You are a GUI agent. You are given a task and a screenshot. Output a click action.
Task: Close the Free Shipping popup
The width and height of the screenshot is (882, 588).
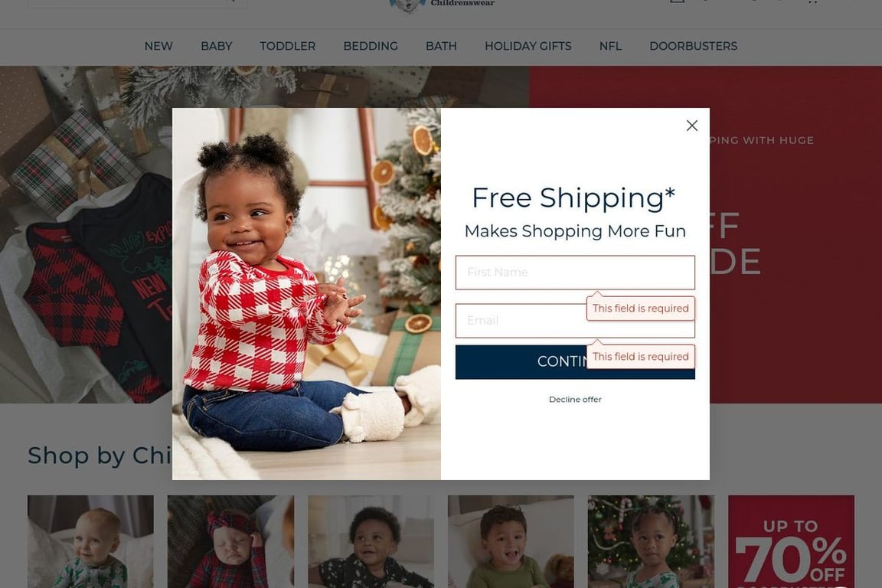click(692, 126)
